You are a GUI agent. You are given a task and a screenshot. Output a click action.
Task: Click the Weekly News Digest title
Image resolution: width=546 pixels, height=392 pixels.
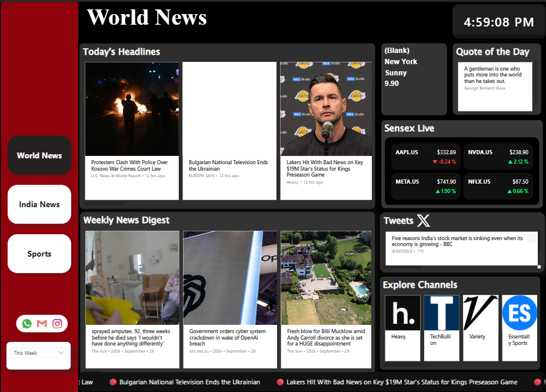click(x=126, y=220)
